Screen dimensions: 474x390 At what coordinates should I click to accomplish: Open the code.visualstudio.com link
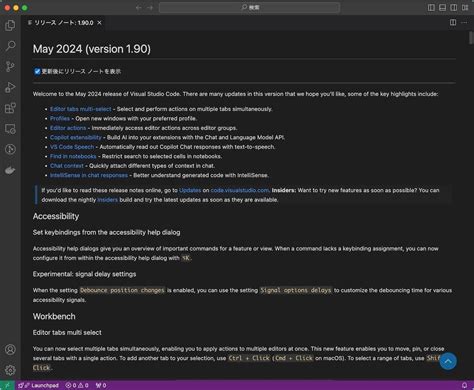240,190
